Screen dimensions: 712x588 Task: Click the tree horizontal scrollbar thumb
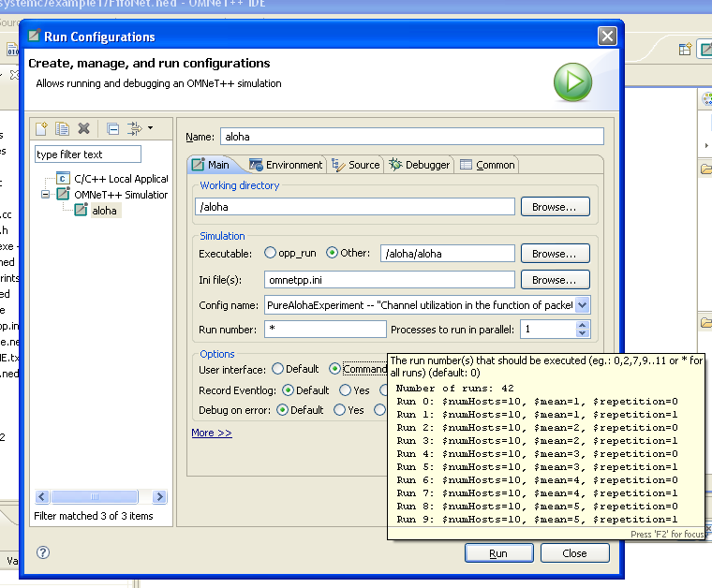pyautogui.click(x=95, y=496)
